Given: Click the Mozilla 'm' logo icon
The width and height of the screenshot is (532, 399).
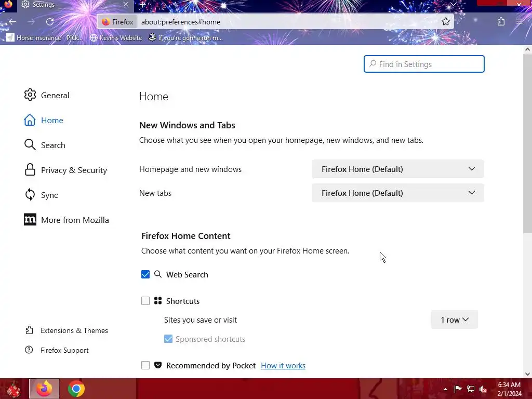Looking at the screenshot, I should (30, 220).
